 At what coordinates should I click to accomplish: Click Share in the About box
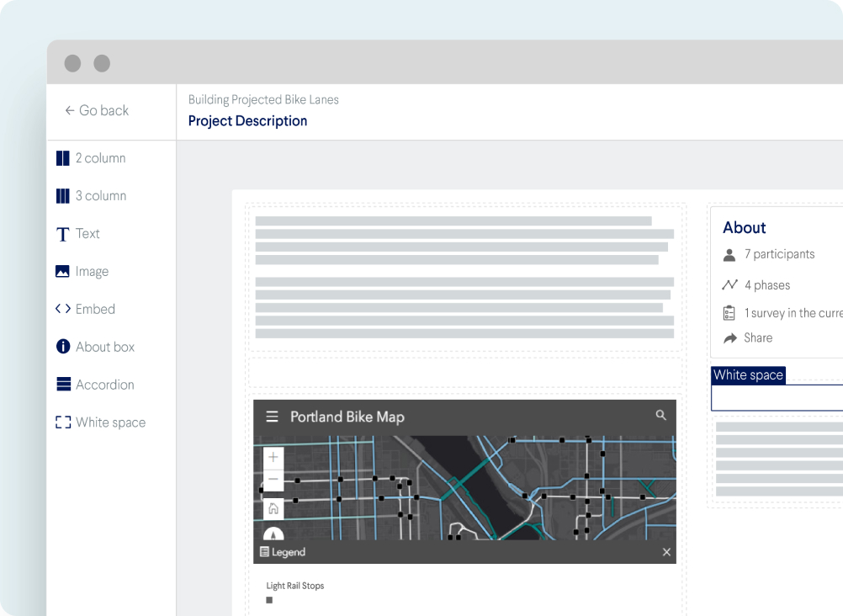tap(757, 337)
